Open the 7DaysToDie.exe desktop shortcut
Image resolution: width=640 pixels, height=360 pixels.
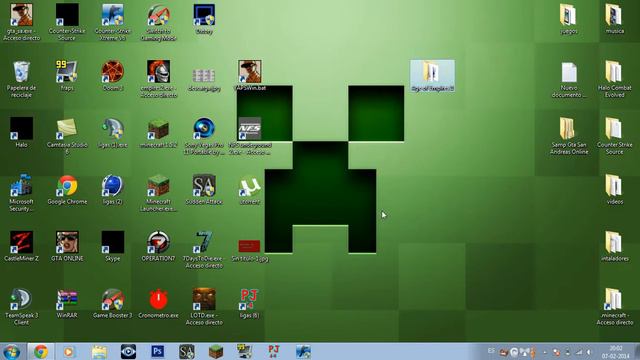click(204, 250)
